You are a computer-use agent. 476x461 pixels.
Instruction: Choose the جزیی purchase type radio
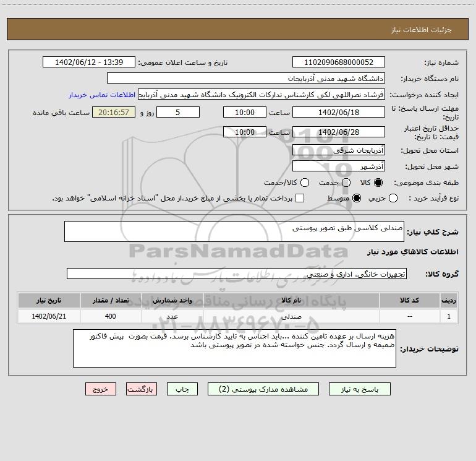pyautogui.click(x=393, y=198)
